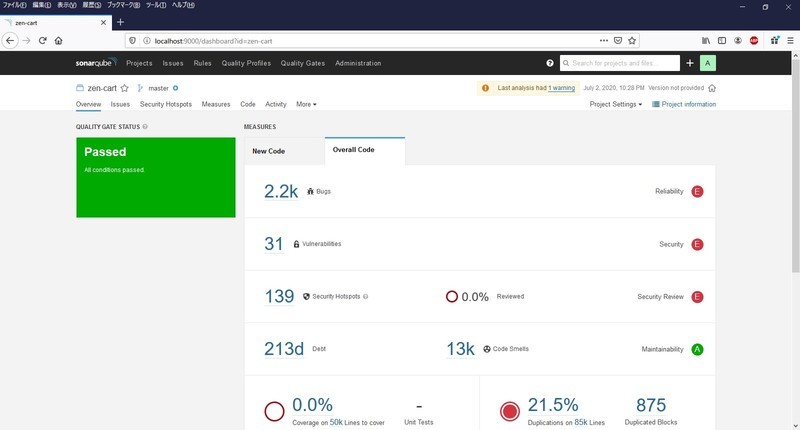Favorite zen-cart project with star icon
The image size is (800, 430).
point(124,88)
